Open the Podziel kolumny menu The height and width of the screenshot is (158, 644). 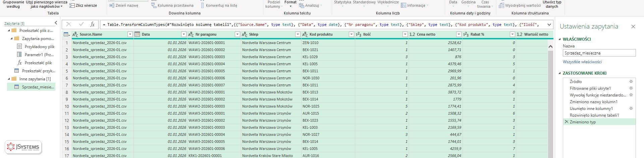click(x=274, y=4)
